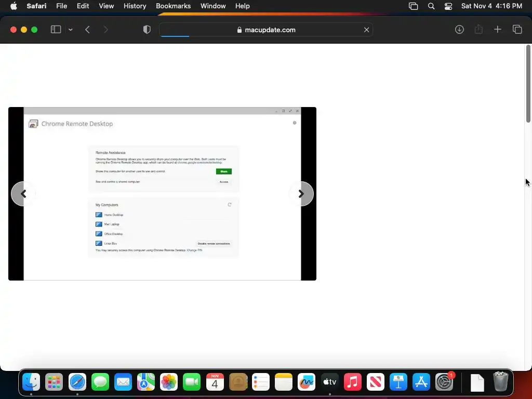Image resolution: width=532 pixels, height=399 pixels.
Task: Open Apple TV from the Dock
Action: 330,382
